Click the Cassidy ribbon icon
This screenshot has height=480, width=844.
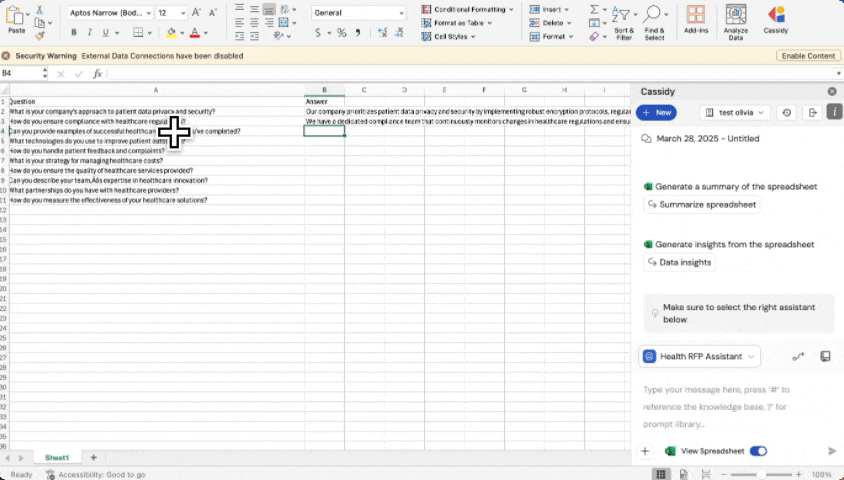coord(776,20)
